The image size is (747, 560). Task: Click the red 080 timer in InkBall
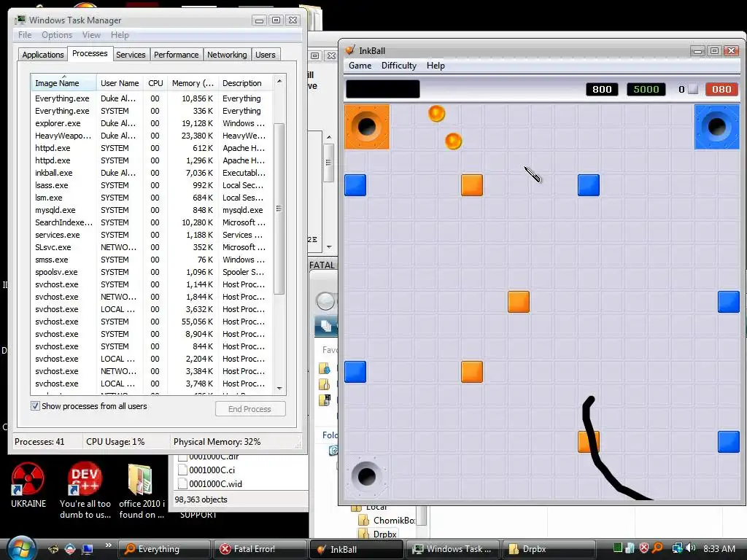click(x=721, y=89)
